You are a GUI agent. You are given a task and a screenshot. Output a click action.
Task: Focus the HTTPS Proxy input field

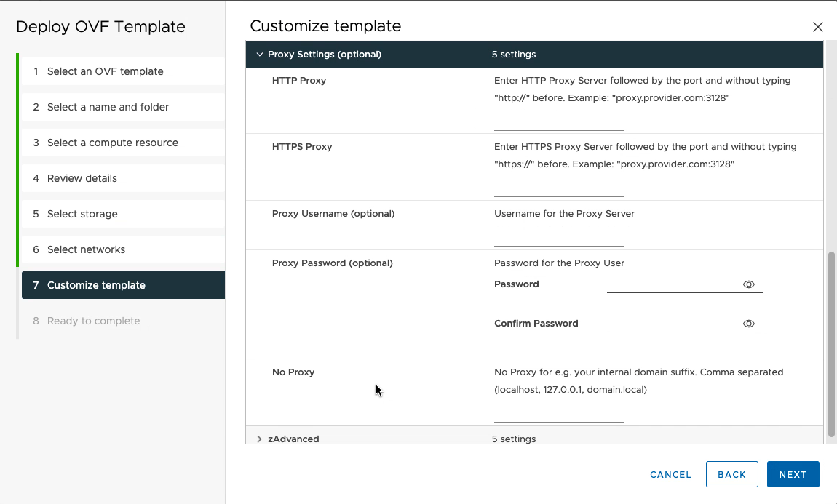[559, 190]
